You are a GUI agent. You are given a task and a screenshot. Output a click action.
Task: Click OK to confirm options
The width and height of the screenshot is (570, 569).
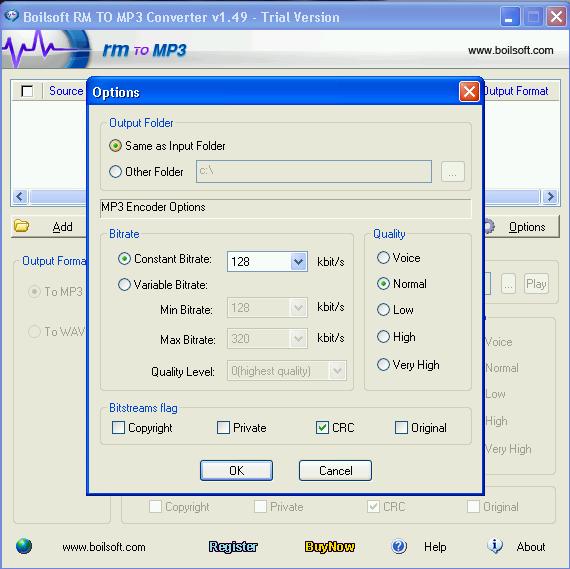tap(236, 470)
